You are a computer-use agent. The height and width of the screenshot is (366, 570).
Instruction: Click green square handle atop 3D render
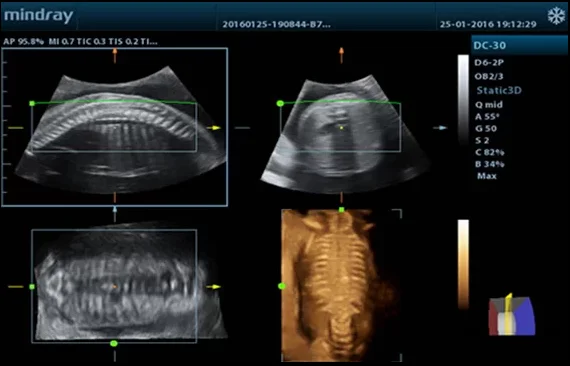pyautogui.click(x=341, y=210)
